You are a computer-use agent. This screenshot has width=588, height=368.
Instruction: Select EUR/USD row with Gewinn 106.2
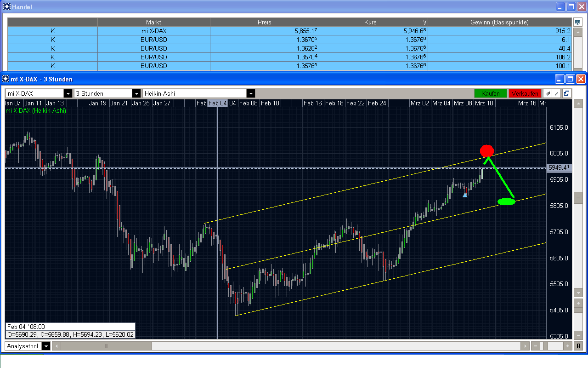click(290, 57)
